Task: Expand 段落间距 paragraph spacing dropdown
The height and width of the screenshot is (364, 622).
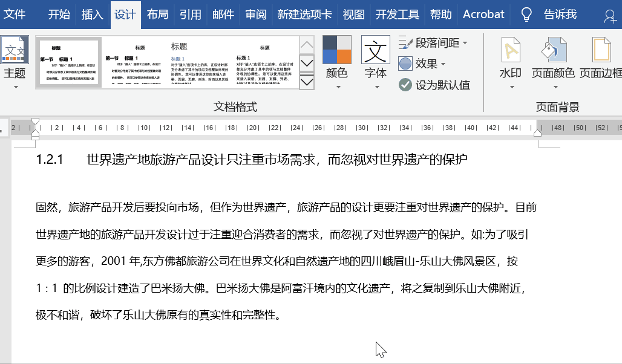Action: (433, 43)
